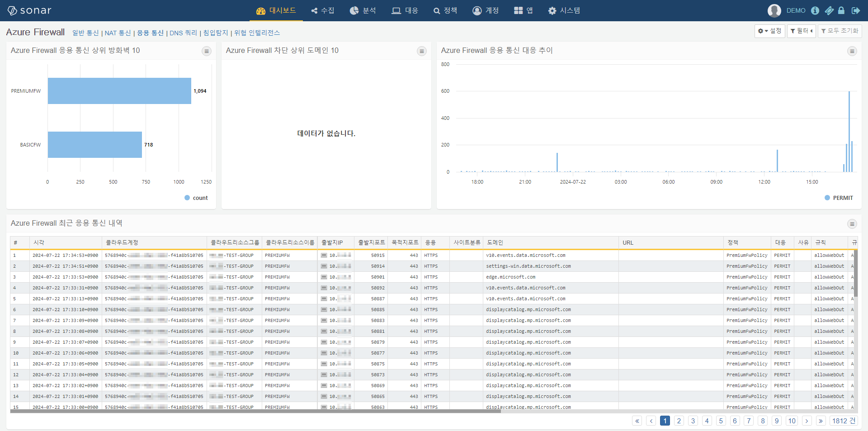The height and width of the screenshot is (431, 868).
Task: Sort by the 출발지IP column header
Action: (336, 242)
